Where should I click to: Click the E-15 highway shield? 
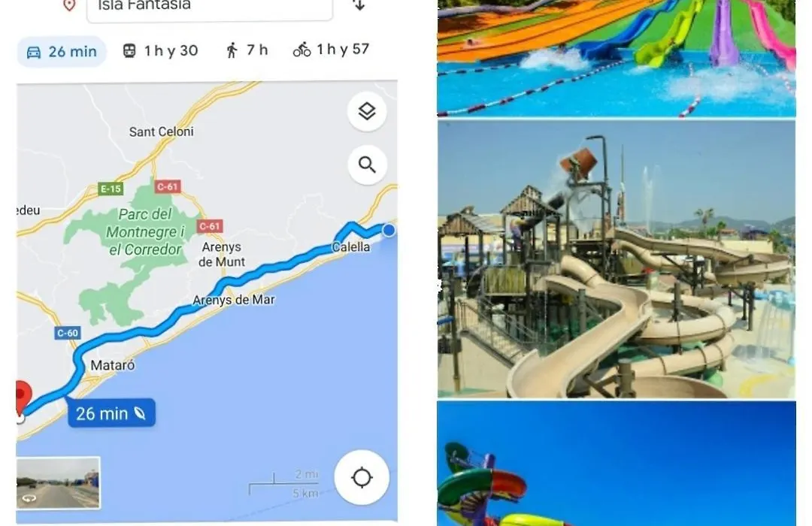click(111, 189)
